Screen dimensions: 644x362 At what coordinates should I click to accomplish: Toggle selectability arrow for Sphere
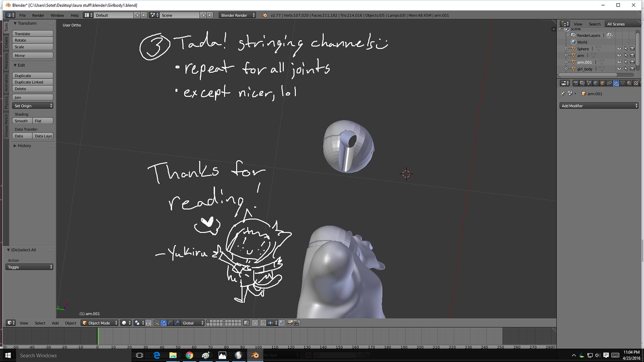pos(626,49)
